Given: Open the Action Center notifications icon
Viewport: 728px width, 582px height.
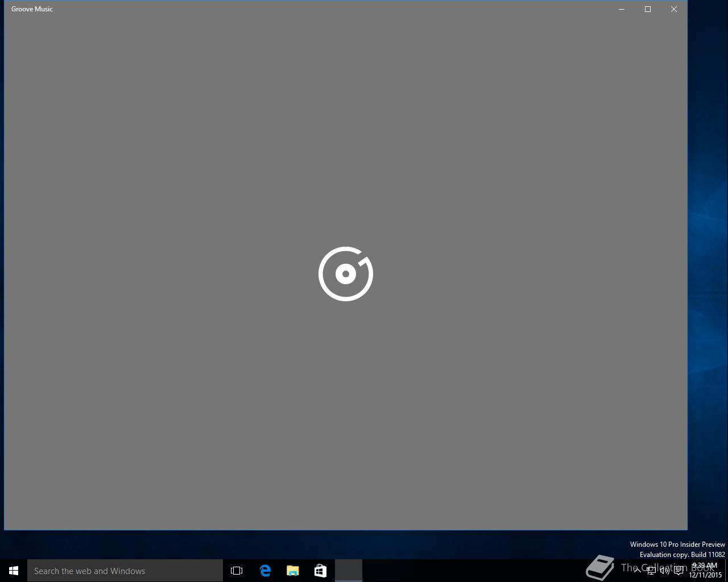Looking at the screenshot, I should (679, 571).
